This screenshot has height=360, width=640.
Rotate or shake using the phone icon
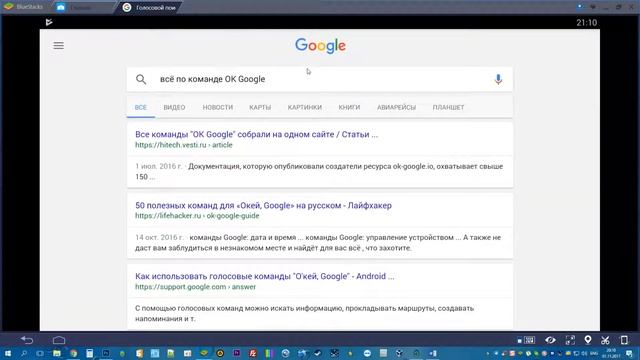coord(624,340)
